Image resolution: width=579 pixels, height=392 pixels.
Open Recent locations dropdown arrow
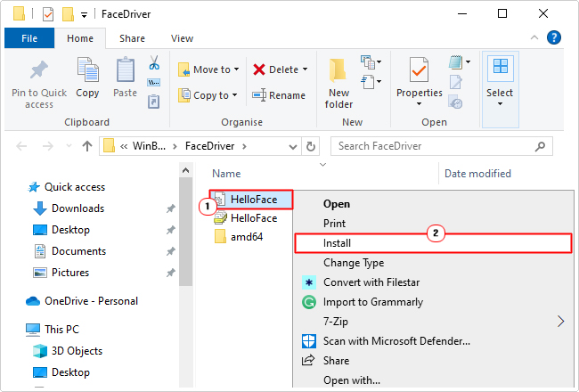point(69,146)
